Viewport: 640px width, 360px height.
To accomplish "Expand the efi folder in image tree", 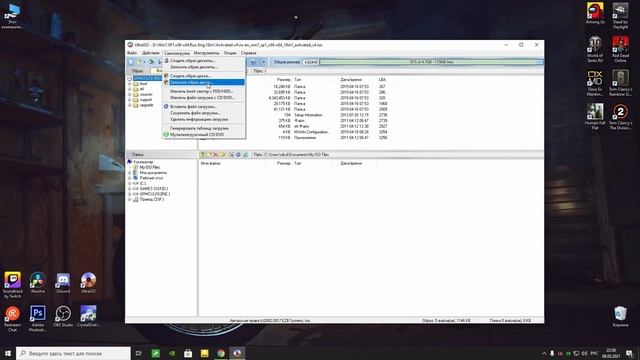I will (130, 89).
